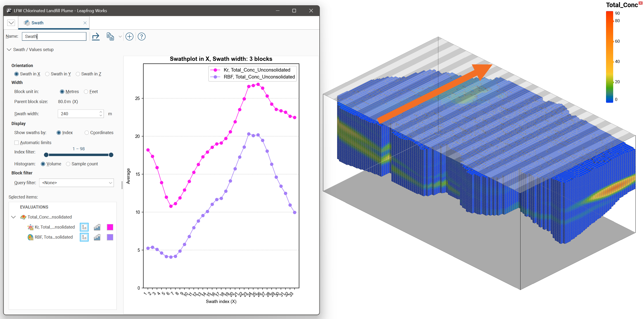
Task: Open the tab list dropdown arrow
Action: [11, 23]
